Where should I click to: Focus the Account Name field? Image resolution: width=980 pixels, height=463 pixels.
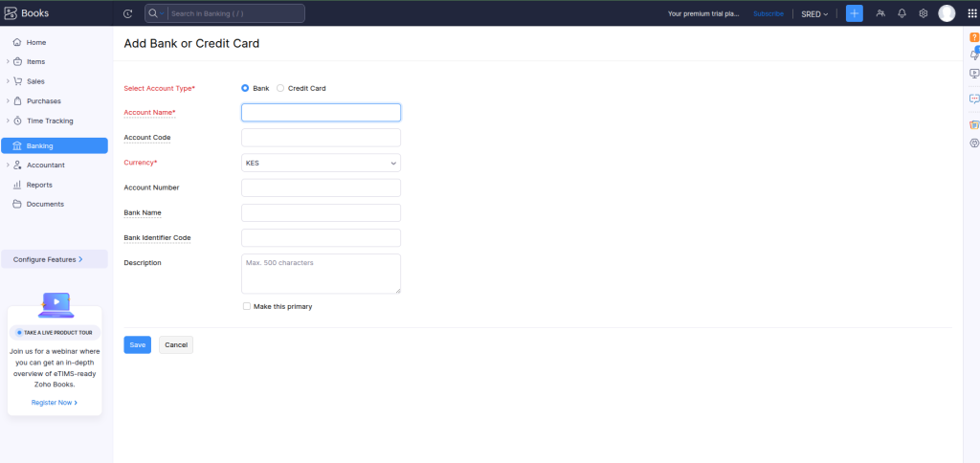pos(321,113)
